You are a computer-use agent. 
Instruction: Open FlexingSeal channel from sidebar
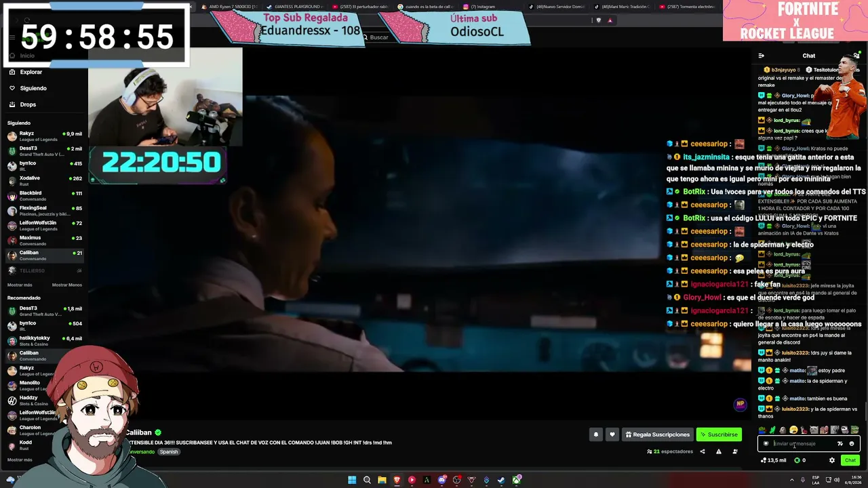coord(45,211)
